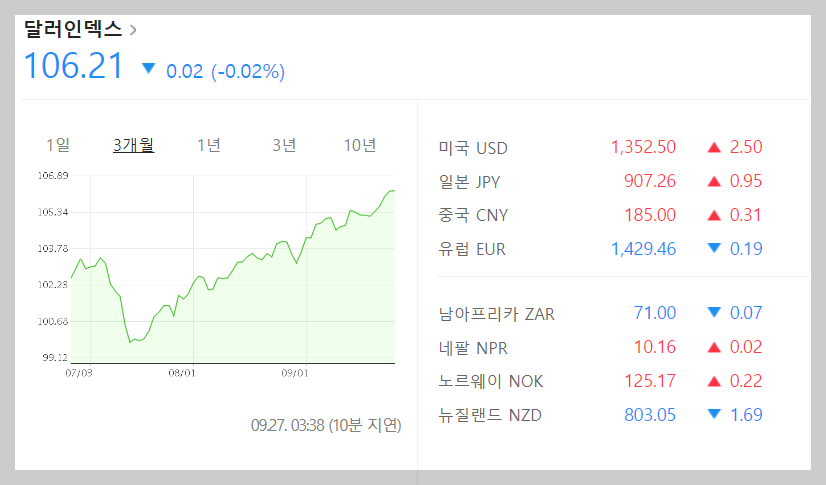Open the 미국 USD exchange rate
Viewport: 826px width, 485px height.
pyautogui.click(x=473, y=148)
